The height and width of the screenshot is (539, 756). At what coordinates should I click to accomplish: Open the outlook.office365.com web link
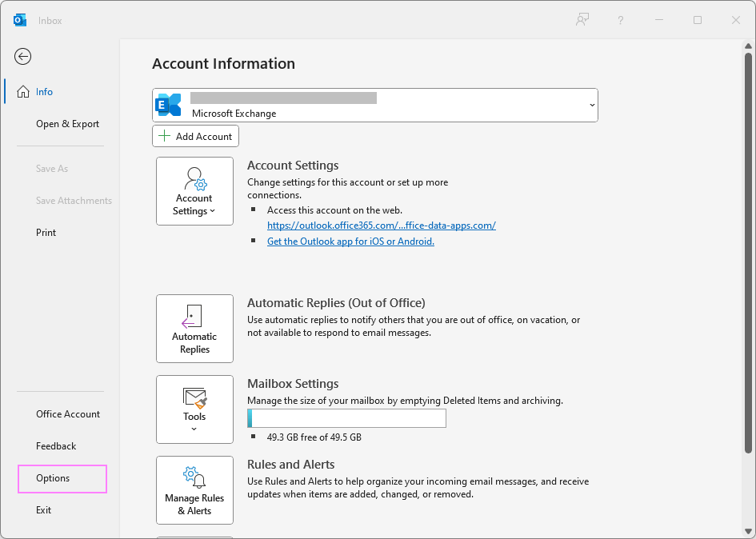click(381, 226)
